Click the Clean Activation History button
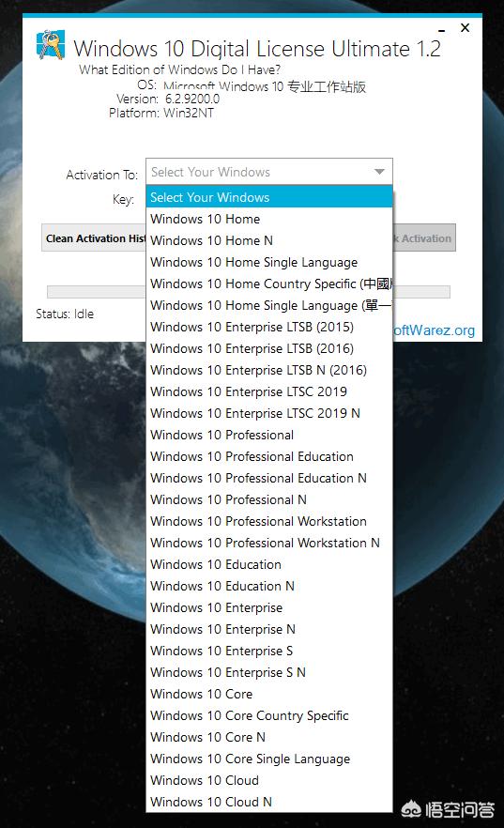This screenshot has height=828, width=504. click(x=94, y=238)
